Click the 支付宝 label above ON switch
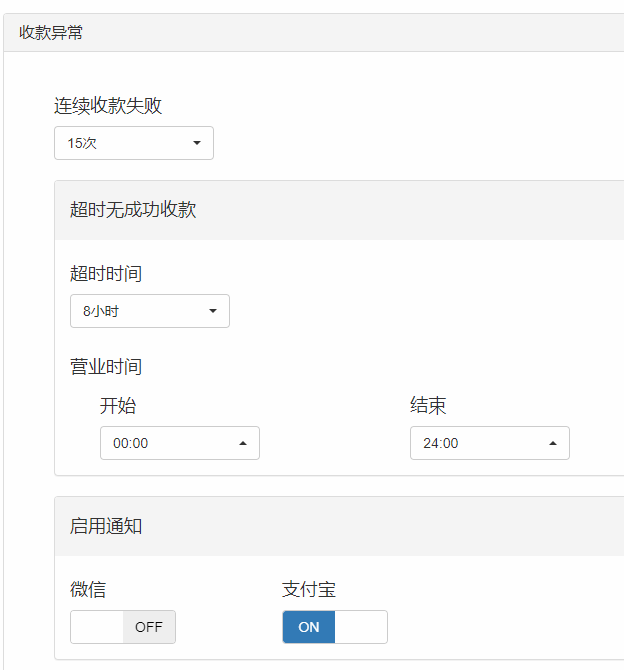624x670 pixels. [x=309, y=590]
